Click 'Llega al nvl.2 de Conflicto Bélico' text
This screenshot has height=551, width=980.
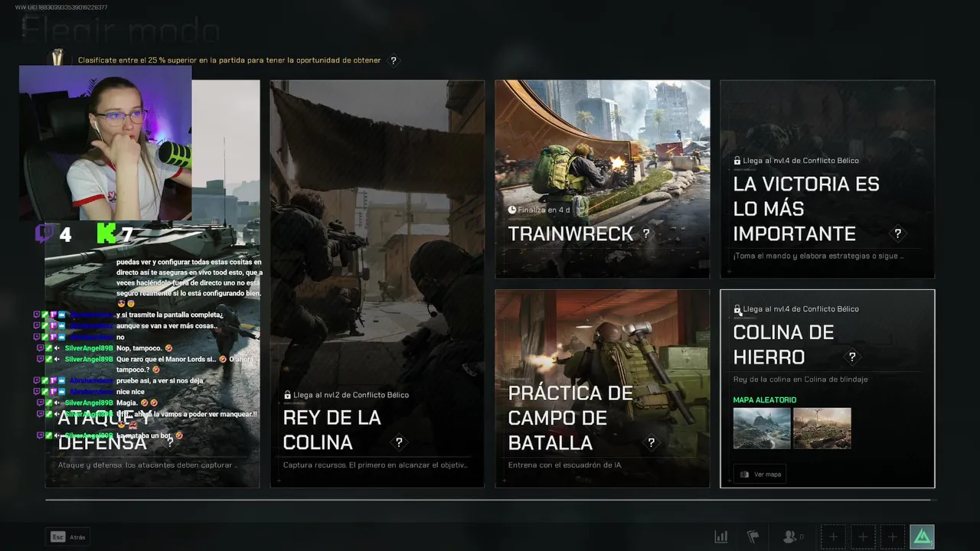tap(351, 395)
